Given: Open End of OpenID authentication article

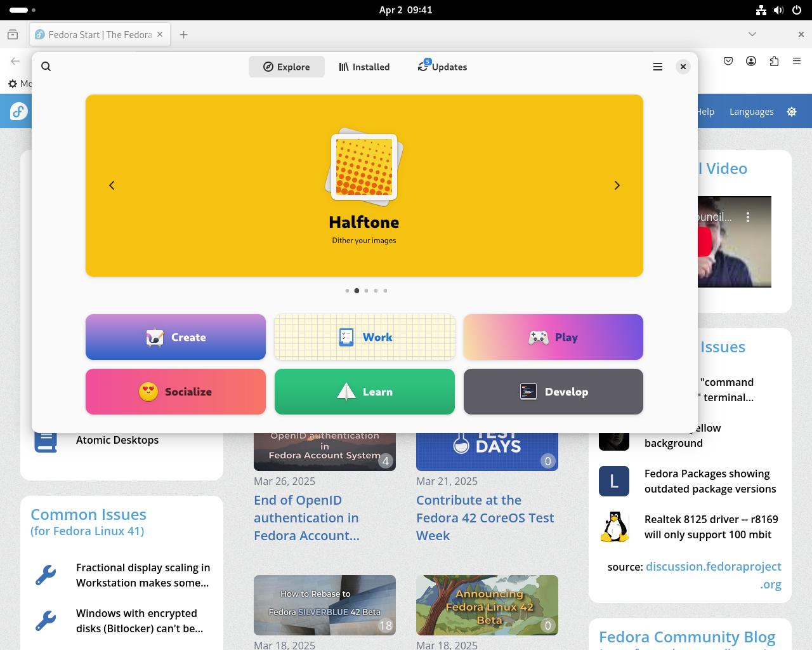Looking at the screenshot, I should coord(306,518).
